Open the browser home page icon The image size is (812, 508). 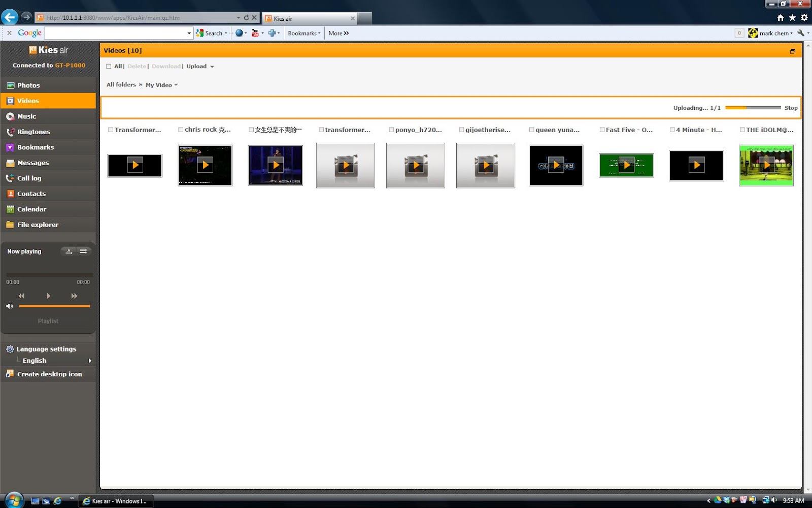pyautogui.click(x=781, y=18)
